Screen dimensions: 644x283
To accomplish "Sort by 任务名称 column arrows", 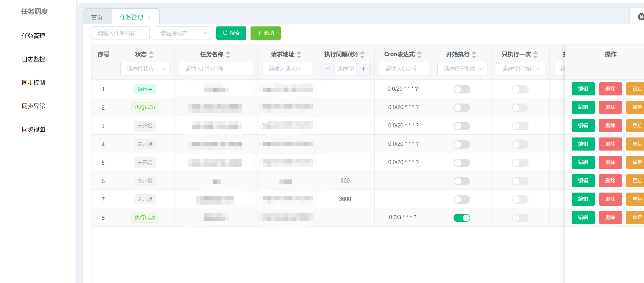I will tap(228, 55).
